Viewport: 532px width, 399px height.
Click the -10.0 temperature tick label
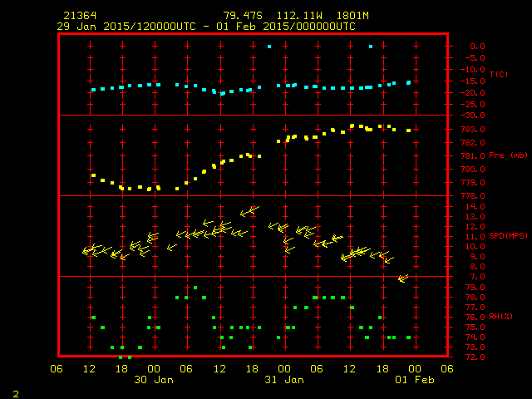click(x=473, y=70)
